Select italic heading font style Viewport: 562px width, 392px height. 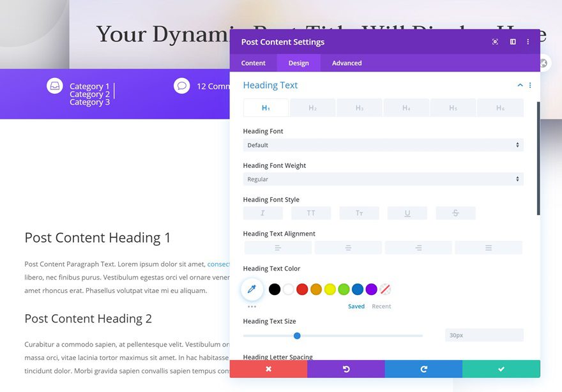coord(262,212)
